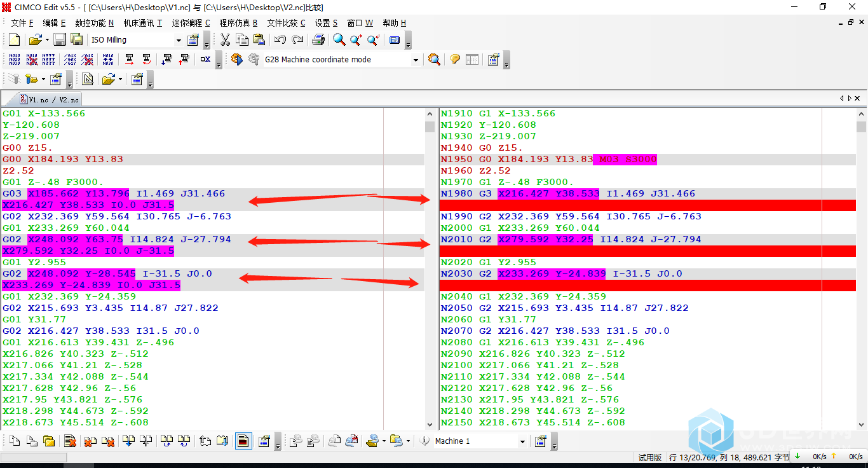
Task: Click the round info icon beside Machine 1
Action: (425, 441)
